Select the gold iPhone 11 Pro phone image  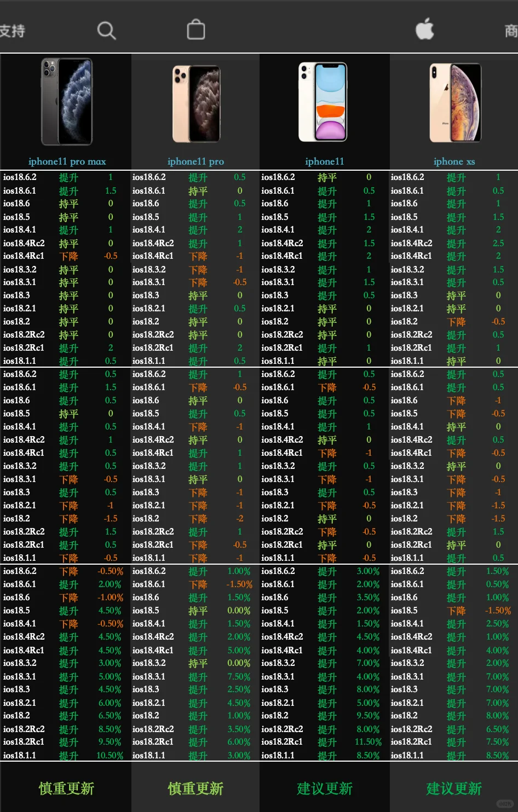pyautogui.click(x=196, y=104)
